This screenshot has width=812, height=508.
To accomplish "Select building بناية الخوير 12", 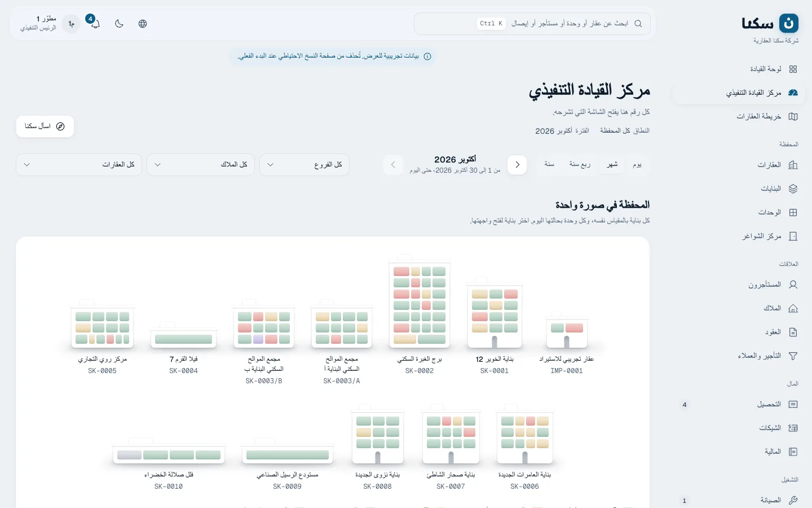I will 495,326.
